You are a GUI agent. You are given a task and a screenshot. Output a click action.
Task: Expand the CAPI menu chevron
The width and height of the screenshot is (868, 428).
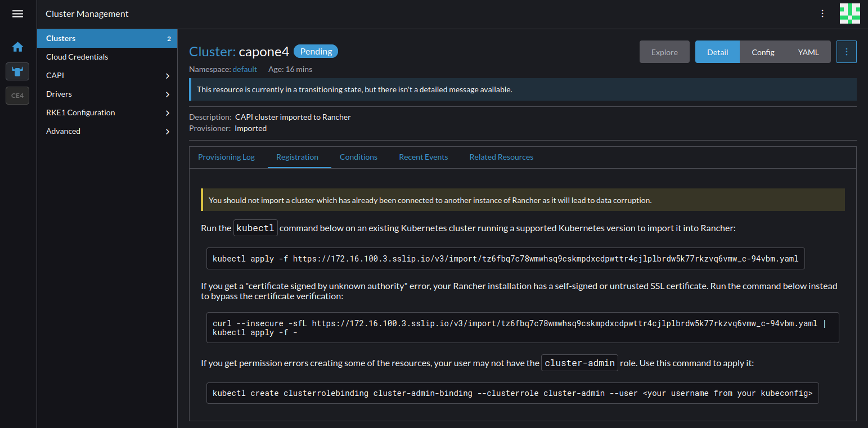click(168, 76)
